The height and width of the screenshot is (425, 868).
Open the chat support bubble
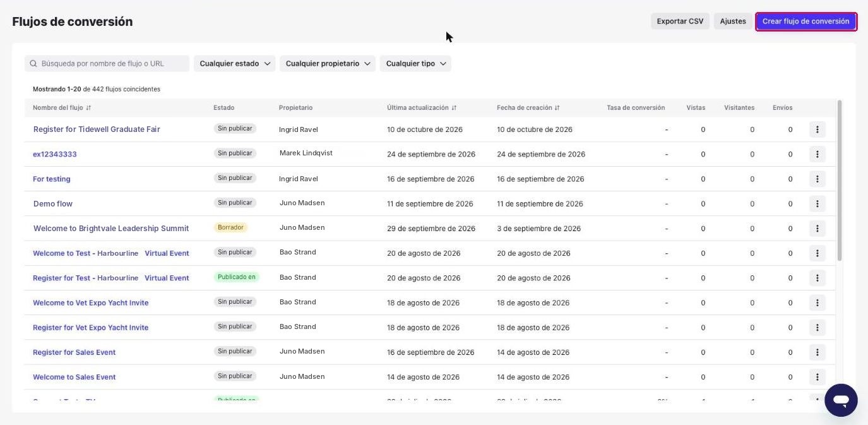tap(841, 400)
